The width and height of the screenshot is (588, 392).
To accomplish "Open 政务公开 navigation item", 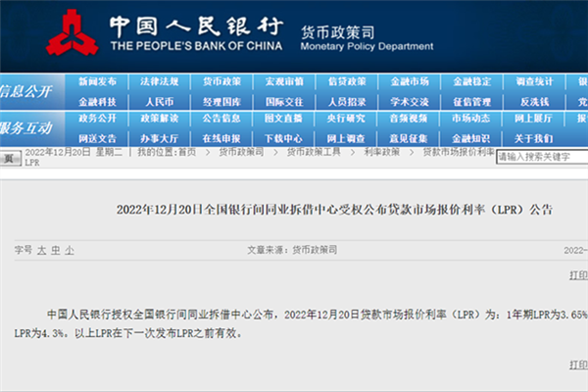I will [97, 119].
